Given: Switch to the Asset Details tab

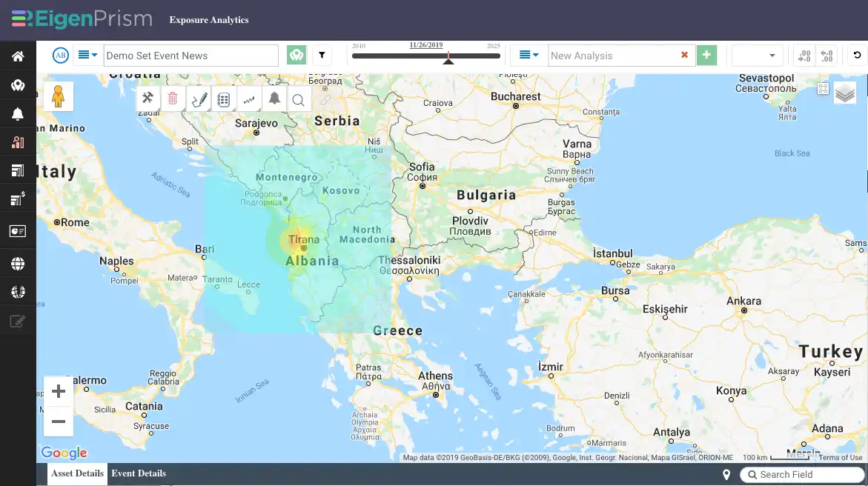Looking at the screenshot, I should pos(78,473).
